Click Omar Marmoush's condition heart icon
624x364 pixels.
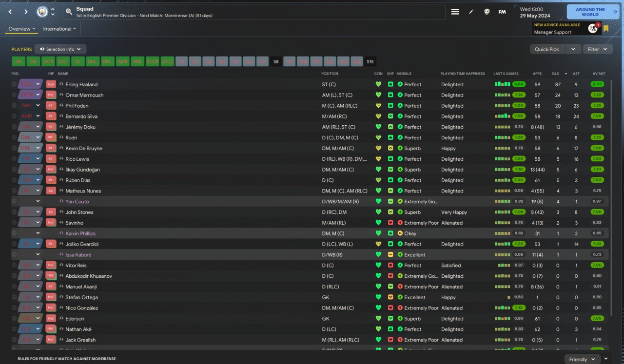pos(378,95)
